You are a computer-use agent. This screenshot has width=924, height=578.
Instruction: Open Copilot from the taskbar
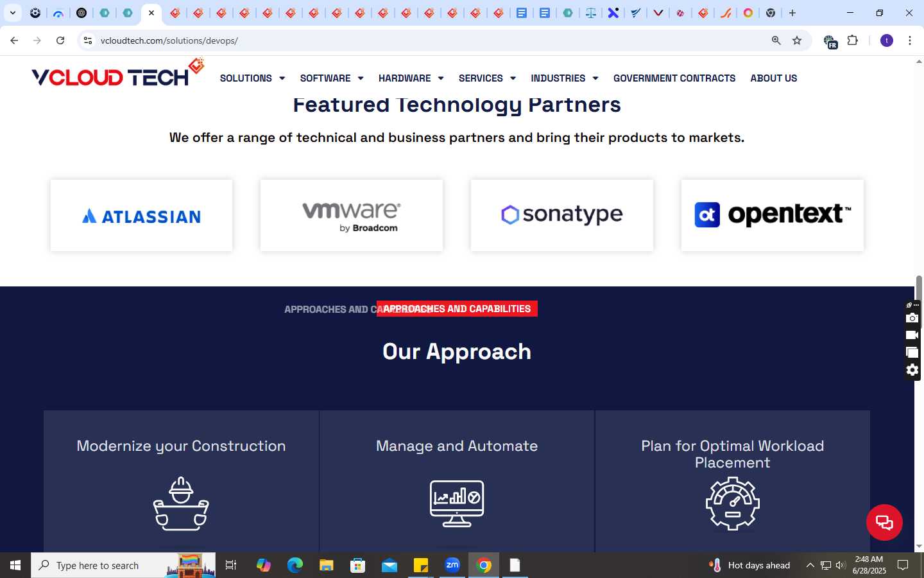tap(264, 565)
